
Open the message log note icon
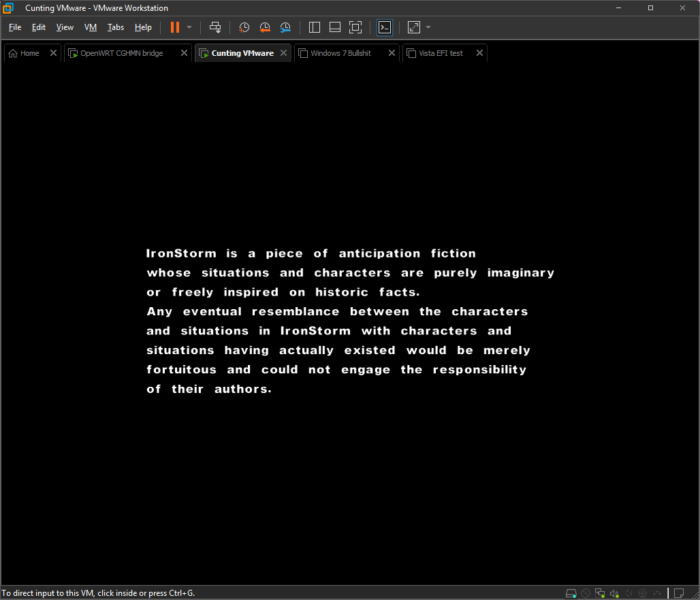(679, 593)
